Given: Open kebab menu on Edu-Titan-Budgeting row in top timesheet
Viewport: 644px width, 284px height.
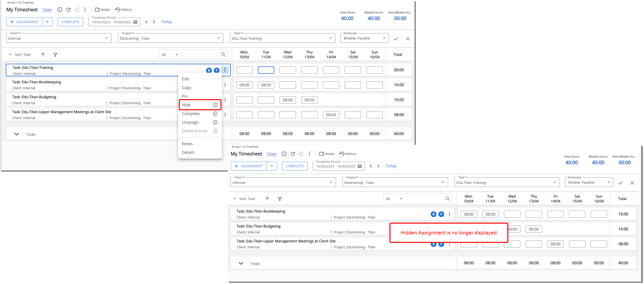Looking at the screenshot, I should click(225, 100).
